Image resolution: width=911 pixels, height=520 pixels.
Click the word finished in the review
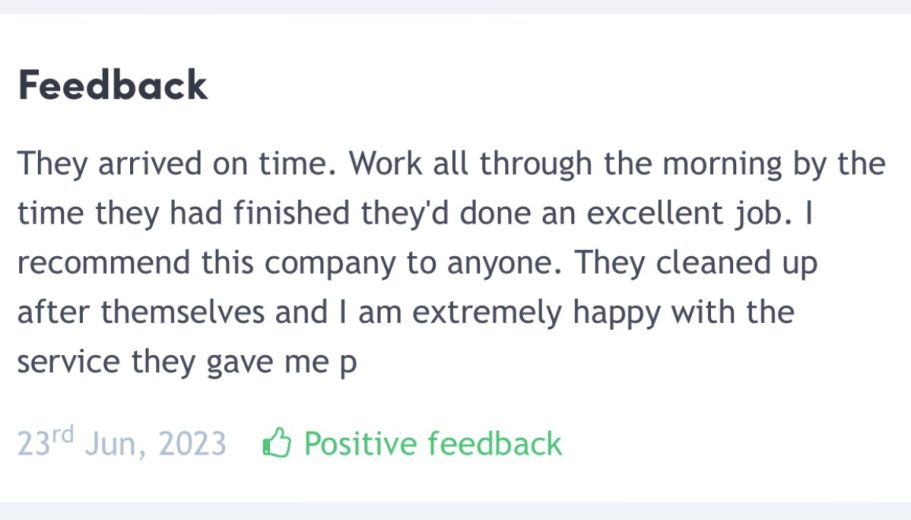point(292,213)
